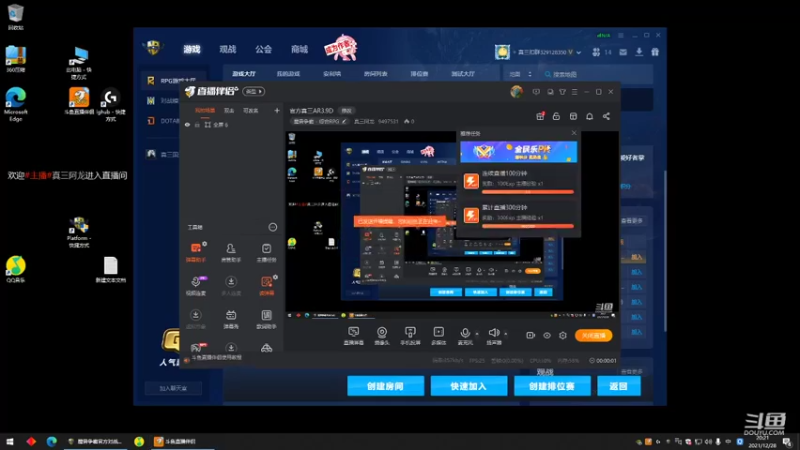Open the 直播弹幕 live-barrage tool in bottom toolbar
Image resolution: width=800 pixels, height=450 pixels.
click(x=353, y=336)
